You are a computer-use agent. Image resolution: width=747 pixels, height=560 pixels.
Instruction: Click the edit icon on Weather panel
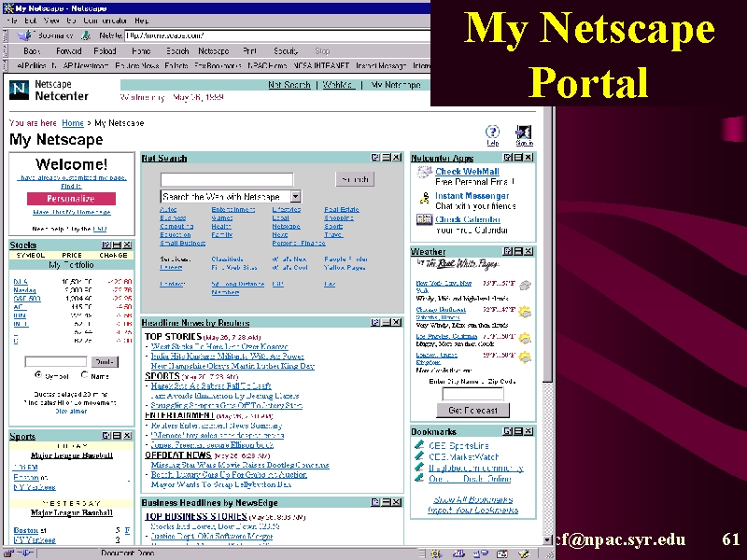[x=507, y=251]
